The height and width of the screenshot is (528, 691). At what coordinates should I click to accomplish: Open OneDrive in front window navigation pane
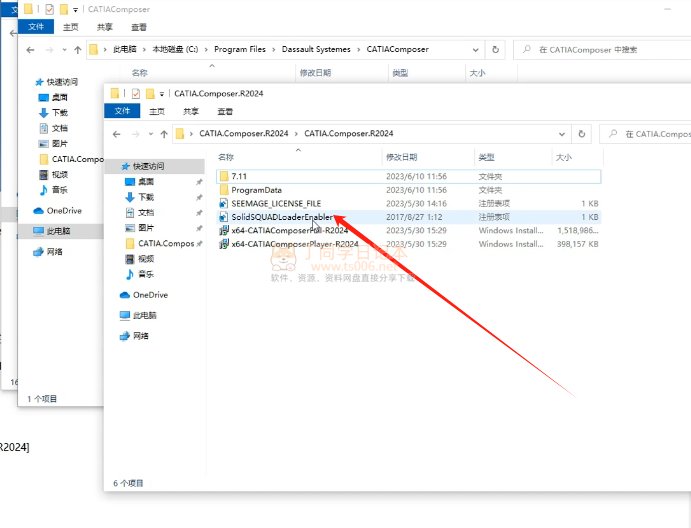click(150, 295)
